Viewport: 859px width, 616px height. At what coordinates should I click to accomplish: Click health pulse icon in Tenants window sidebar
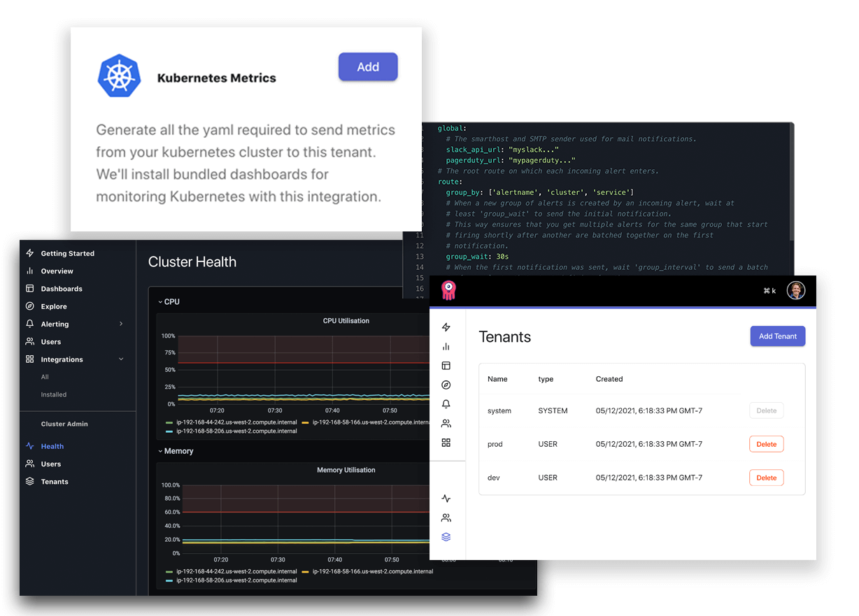click(446, 499)
